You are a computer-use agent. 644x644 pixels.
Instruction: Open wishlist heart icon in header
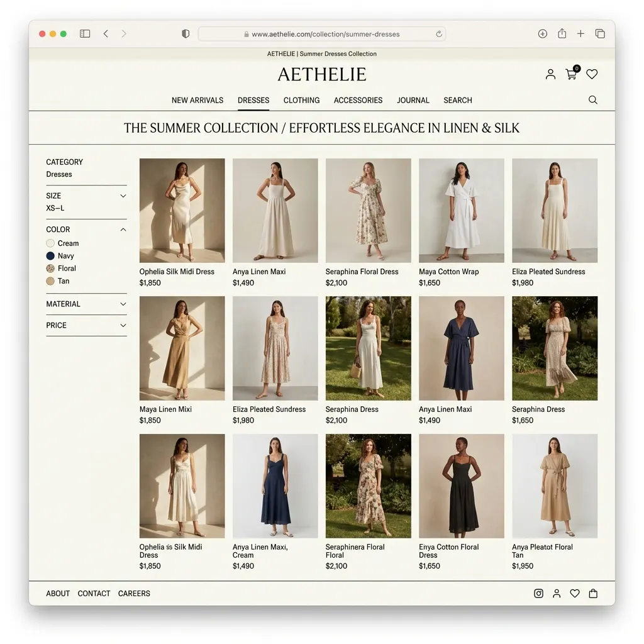point(592,74)
